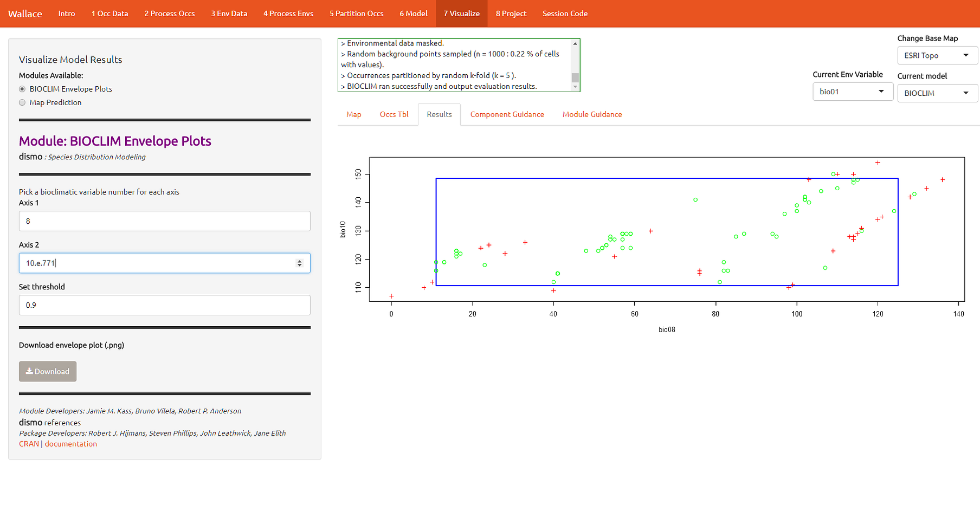
Task: Go to the Intro page
Action: [x=66, y=14]
